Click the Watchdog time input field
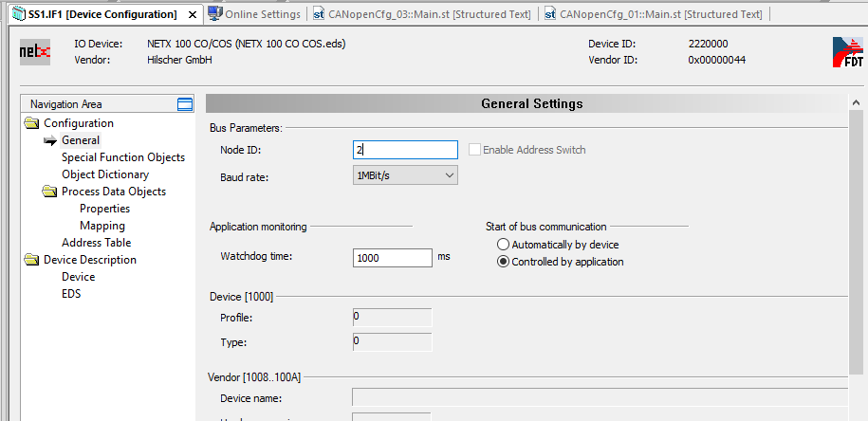Screen dimensions: 868x421 [393, 257]
